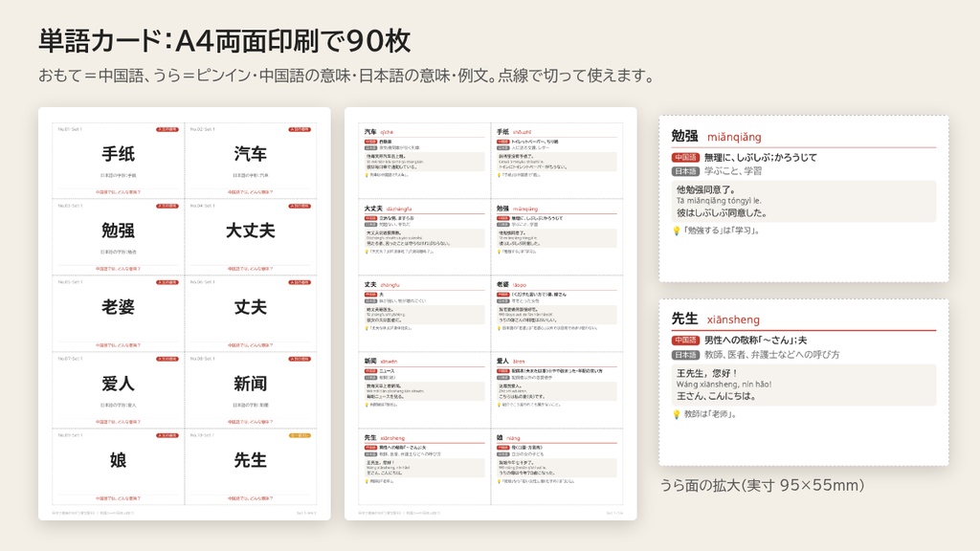This screenshot has height=551, width=980.
Task: Click the pinyin xiānsheng on the enlarged card
Action: point(733,320)
